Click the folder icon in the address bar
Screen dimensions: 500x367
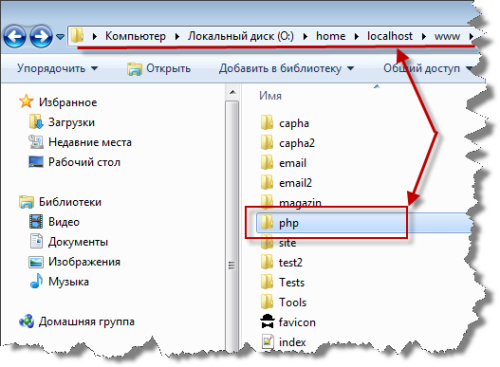(77, 35)
